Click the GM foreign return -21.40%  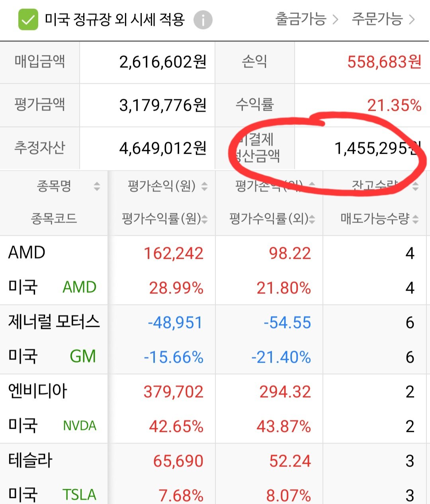pos(281,357)
